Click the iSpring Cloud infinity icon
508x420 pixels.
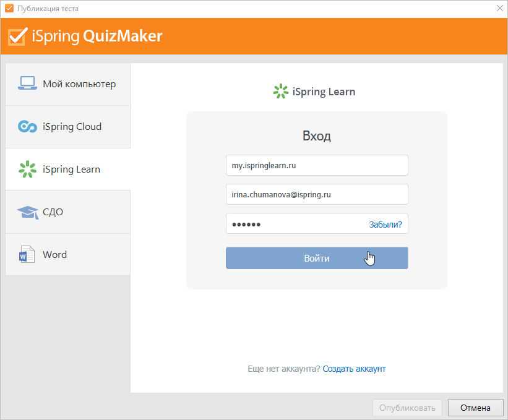tap(27, 126)
